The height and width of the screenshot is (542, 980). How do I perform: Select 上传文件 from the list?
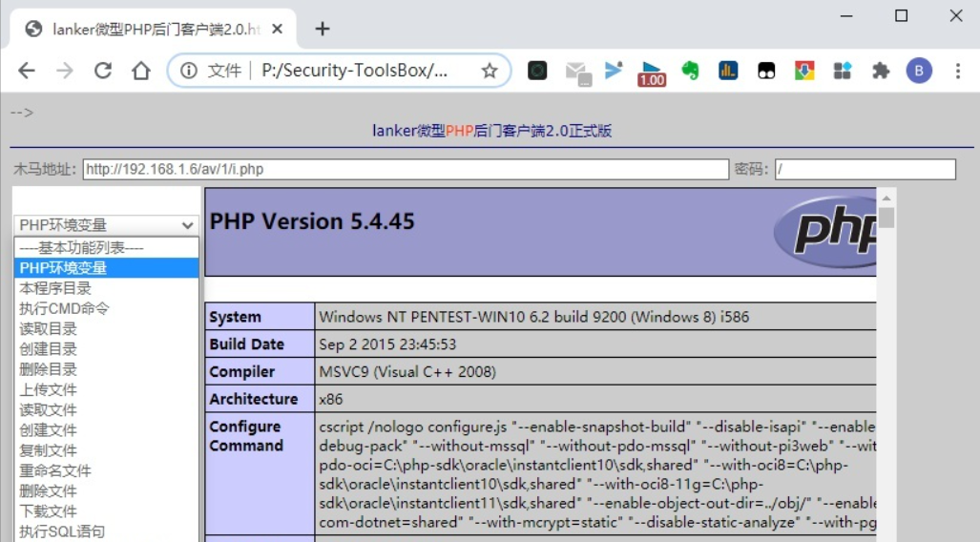tap(106, 389)
